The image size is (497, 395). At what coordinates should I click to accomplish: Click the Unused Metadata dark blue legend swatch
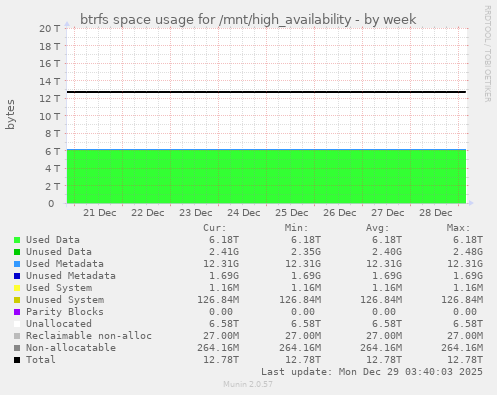click(x=17, y=276)
